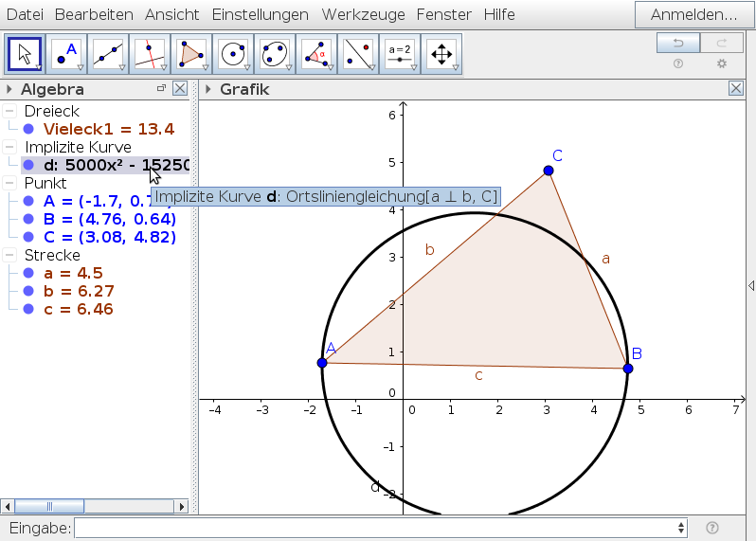Select the Perpendicular line tool

click(150, 54)
